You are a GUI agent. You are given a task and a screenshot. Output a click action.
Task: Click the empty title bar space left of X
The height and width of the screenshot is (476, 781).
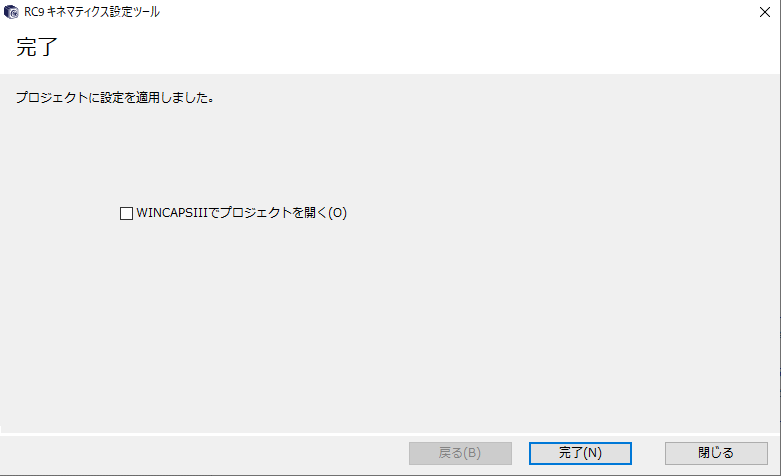pyautogui.click(x=448, y=12)
